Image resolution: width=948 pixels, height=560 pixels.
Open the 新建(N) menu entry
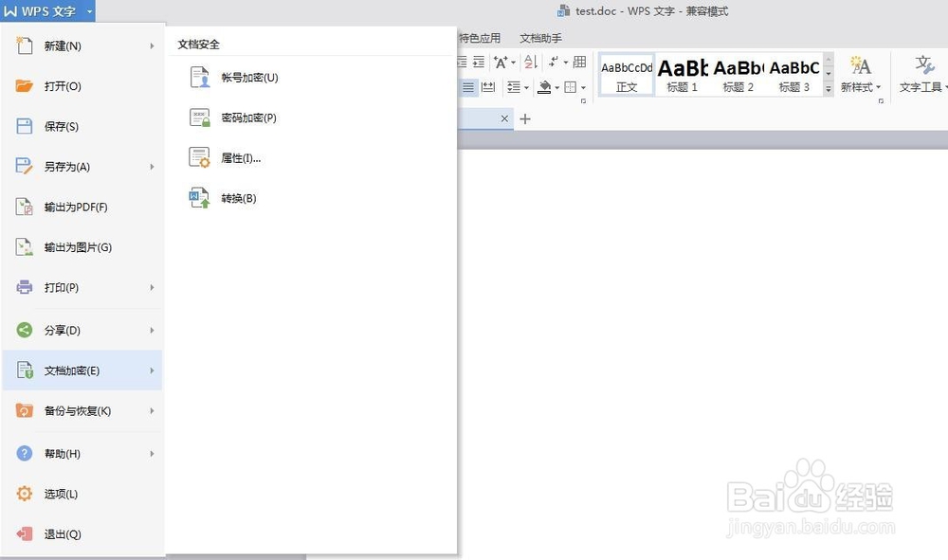(82, 45)
